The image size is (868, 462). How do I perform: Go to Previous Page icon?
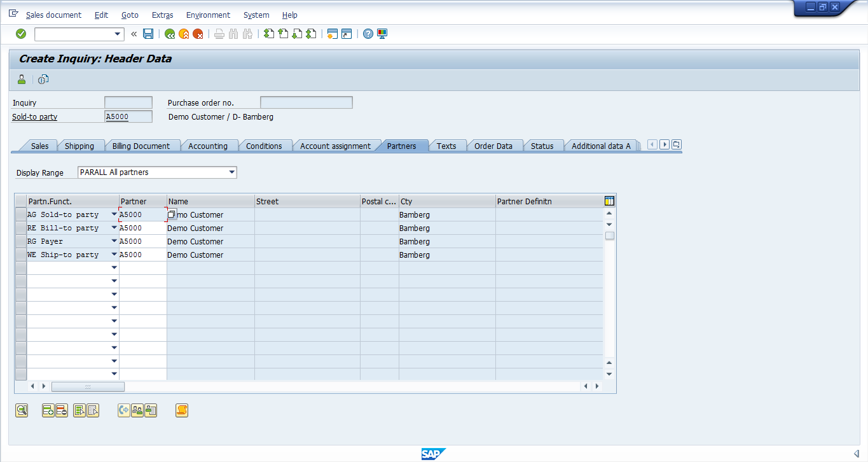pyautogui.click(x=283, y=34)
